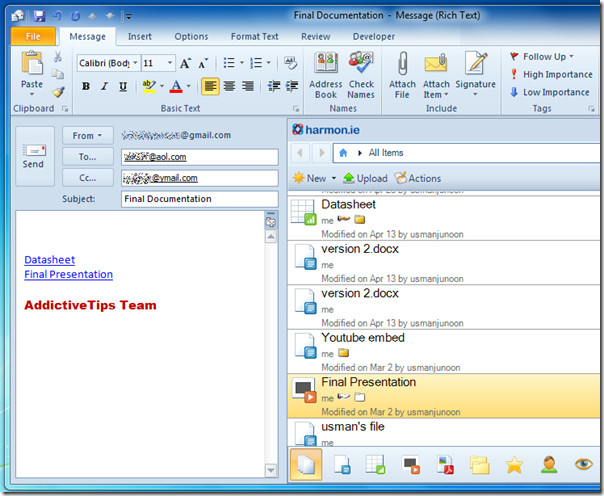604x496 pixels.
Task: Show folders view icon in bottom bar
Action: (x=480, y=465)
